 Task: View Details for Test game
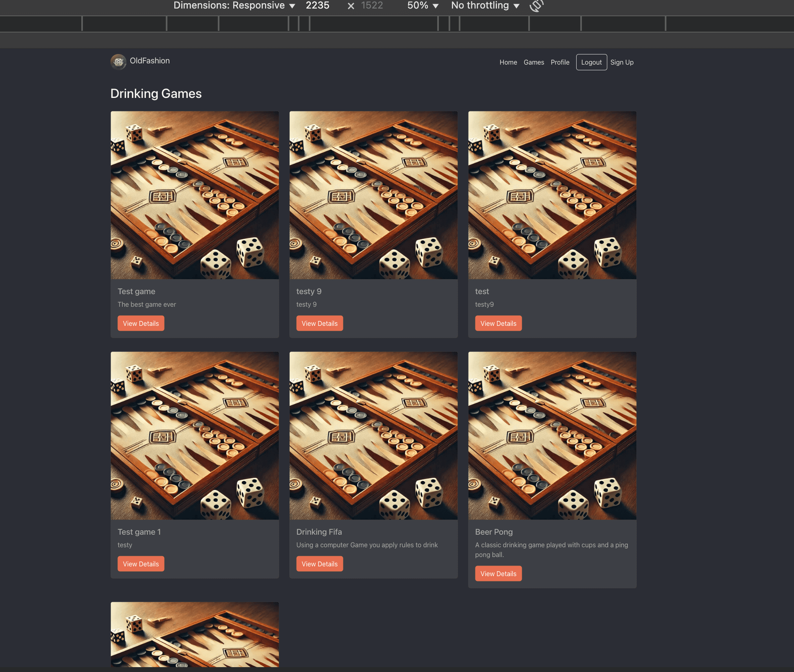pos(141,323)
